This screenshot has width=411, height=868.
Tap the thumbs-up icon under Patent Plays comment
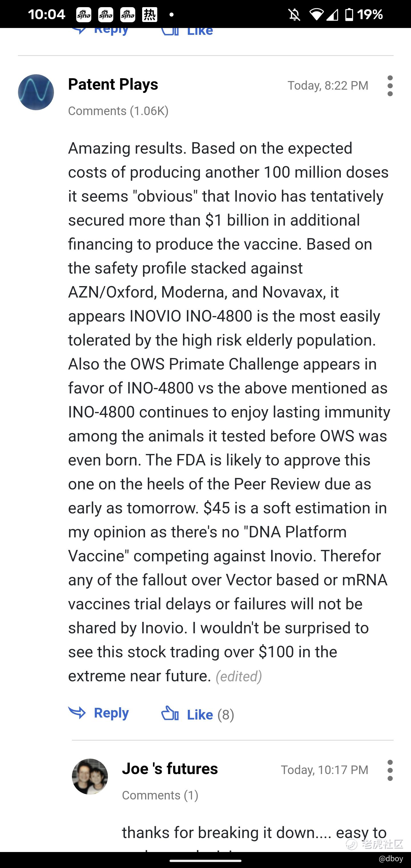[x=170, y=713]
